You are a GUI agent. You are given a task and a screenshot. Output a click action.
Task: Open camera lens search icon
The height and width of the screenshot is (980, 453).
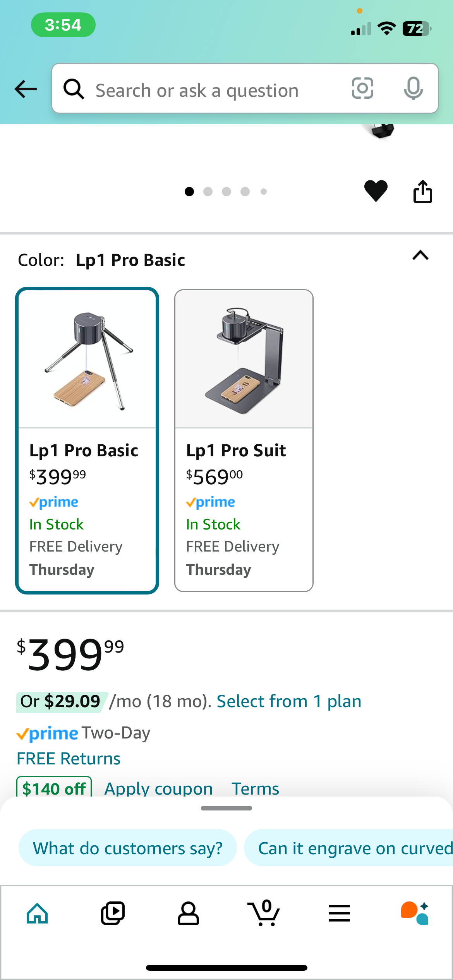coord(362,88)
